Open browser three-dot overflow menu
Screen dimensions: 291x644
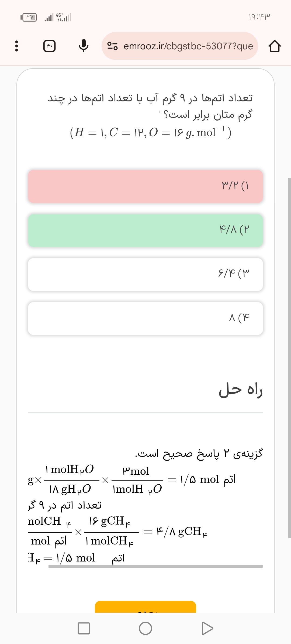pyautogui.click(x=16, y=46)
